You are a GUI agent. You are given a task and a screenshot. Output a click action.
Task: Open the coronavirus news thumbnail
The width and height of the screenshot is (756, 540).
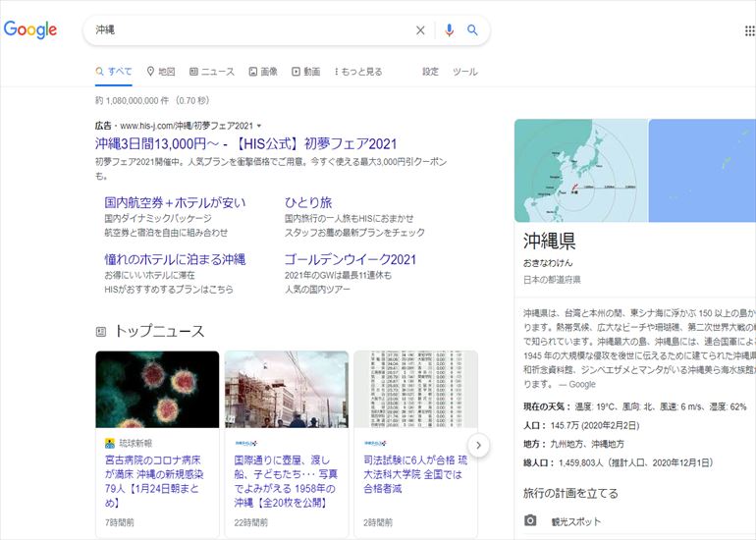(157, 389)
